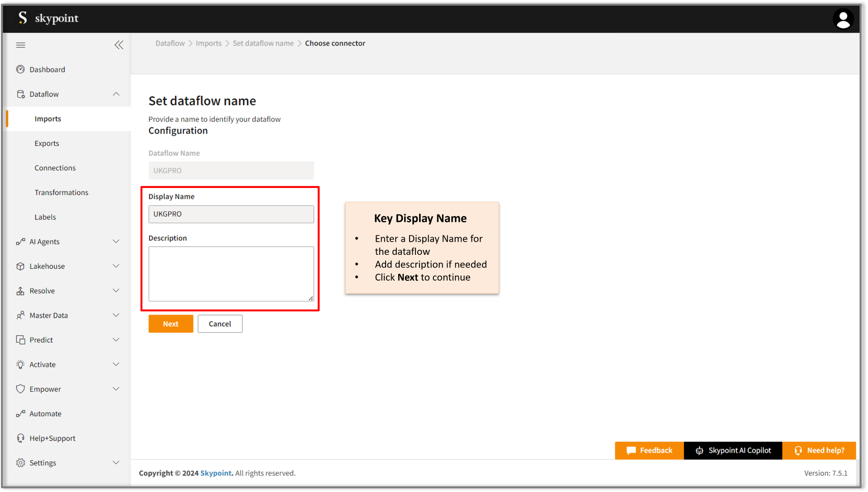Click the AI Agents icon in sidebar
Screen dimensions: 868x492
point(20,241)
